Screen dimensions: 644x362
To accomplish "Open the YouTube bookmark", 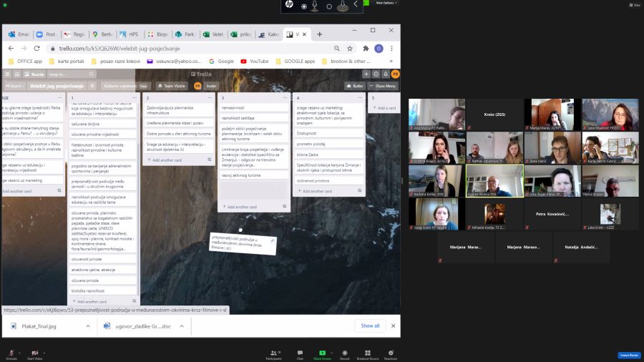I will click(255, 61).
